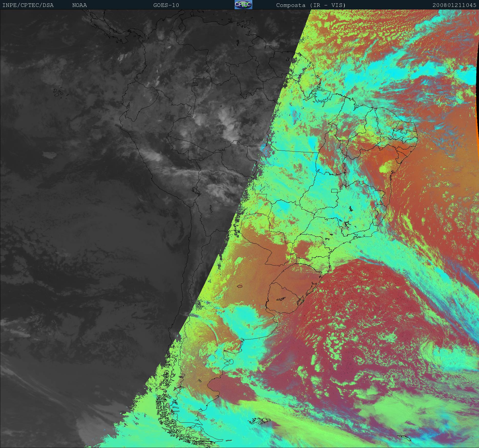Click the Composta (IR - VIS) title

311,5
